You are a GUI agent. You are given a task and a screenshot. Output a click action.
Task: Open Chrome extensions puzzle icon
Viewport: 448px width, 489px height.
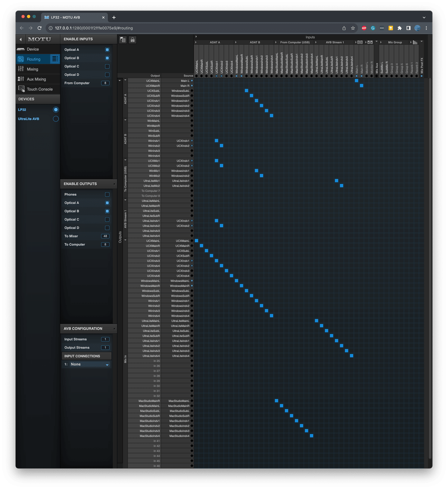point(399,28)
